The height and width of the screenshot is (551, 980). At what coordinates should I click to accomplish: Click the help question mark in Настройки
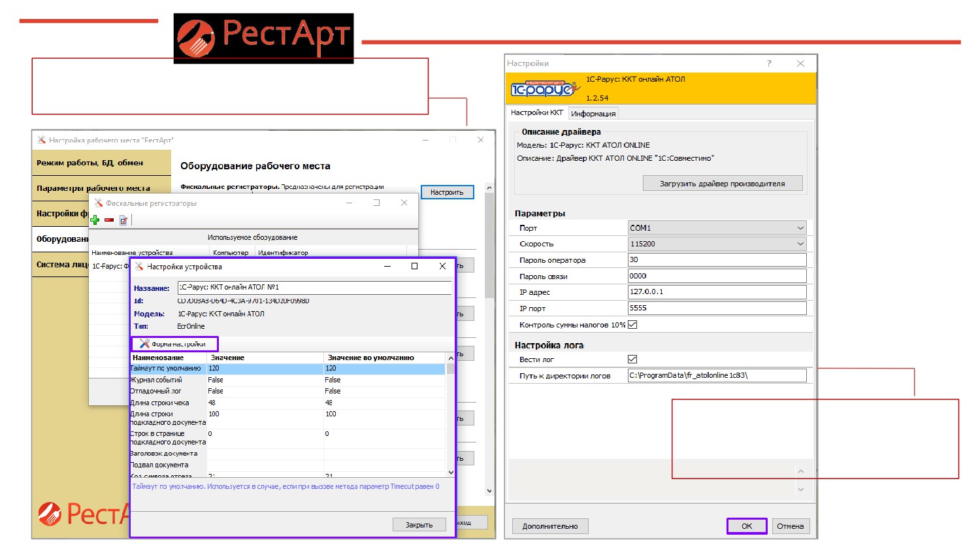(x=769, y=63)
